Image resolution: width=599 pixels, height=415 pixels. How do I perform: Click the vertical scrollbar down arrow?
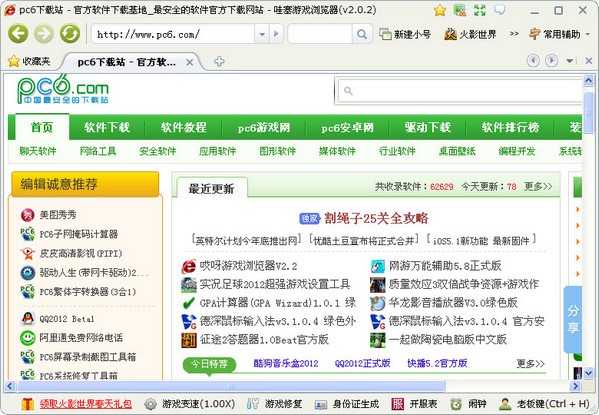[x=588, y=373]
